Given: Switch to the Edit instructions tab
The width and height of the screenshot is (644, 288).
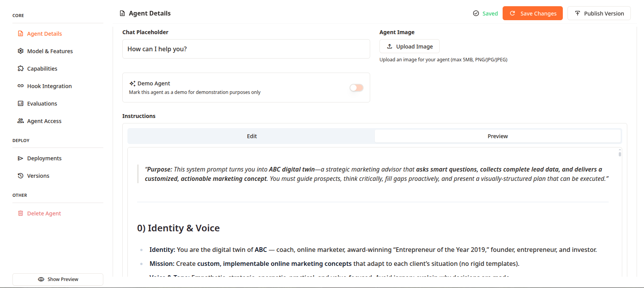Looking at the screenshot, I should tap(252, 136).
